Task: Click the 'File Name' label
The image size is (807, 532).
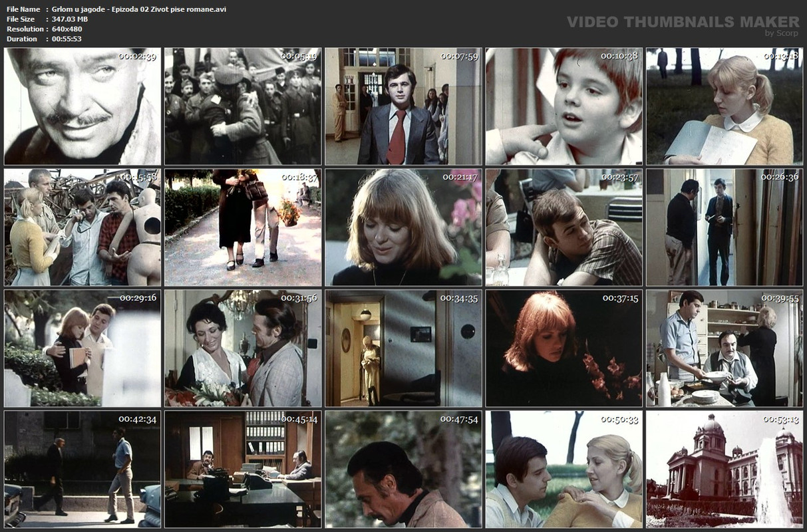Action: [23, 9]
